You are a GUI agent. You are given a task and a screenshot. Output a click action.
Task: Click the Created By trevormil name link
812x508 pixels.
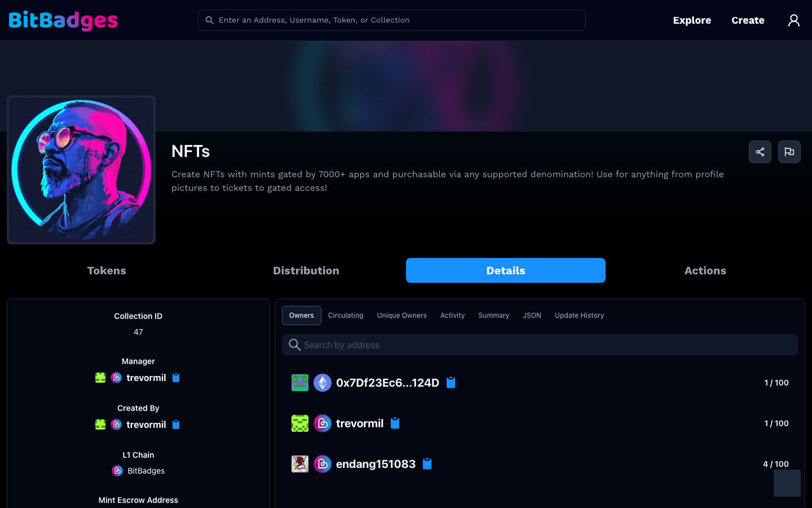click(146, 424)
